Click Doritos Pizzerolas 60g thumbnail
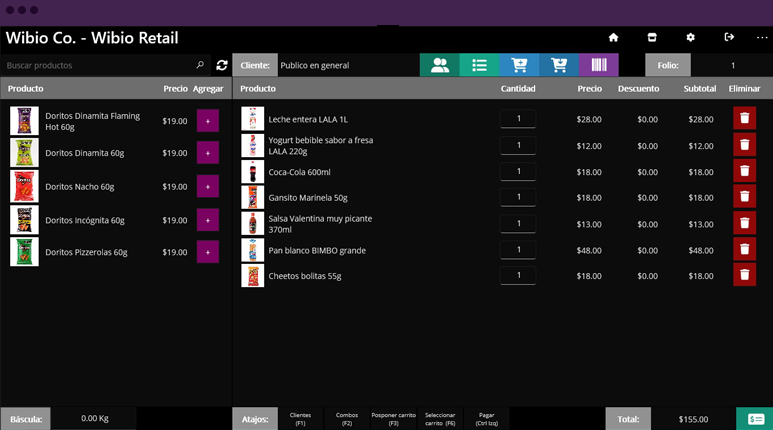The image size is (773, 430). 24,252
